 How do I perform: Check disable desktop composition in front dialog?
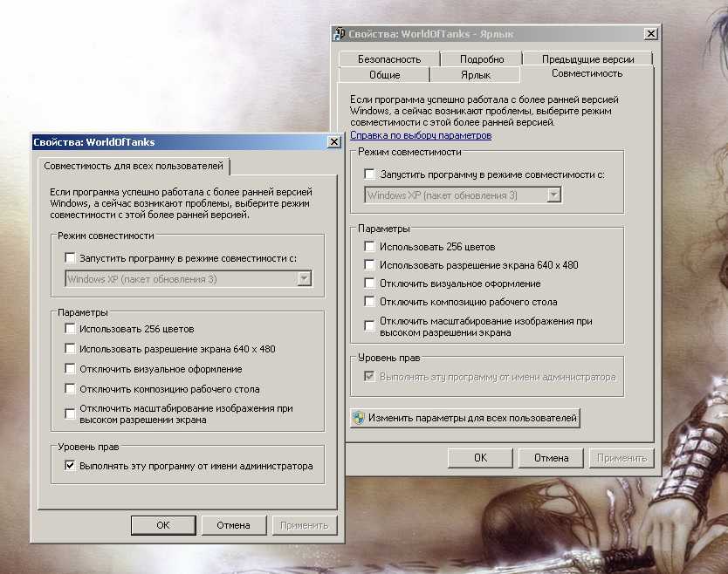pyautogui.click(x=70, y=389)
